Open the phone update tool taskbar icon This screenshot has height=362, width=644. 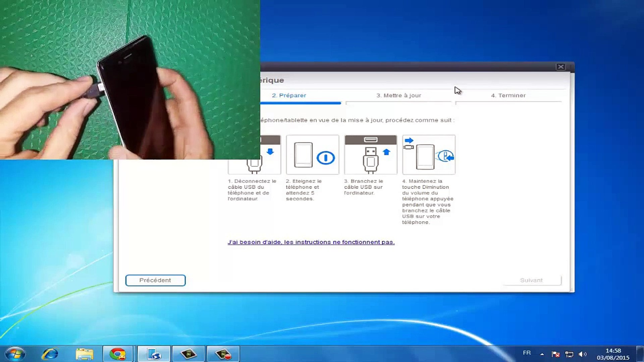pyautogui.click(x=154, y=354)
